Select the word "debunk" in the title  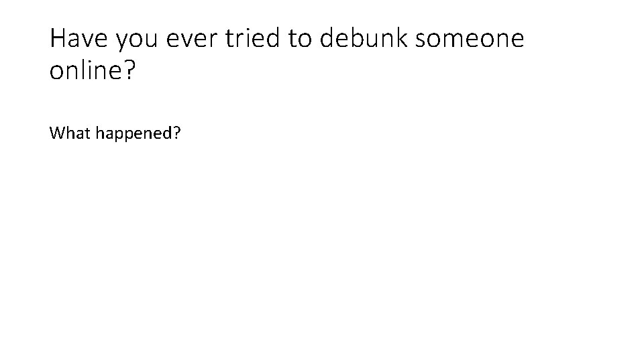click(x=364, y=39)
